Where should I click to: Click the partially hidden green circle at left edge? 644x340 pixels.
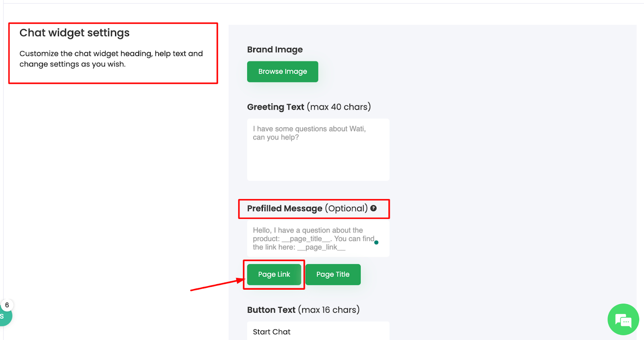pyautogui.click(x=5, y=317)
